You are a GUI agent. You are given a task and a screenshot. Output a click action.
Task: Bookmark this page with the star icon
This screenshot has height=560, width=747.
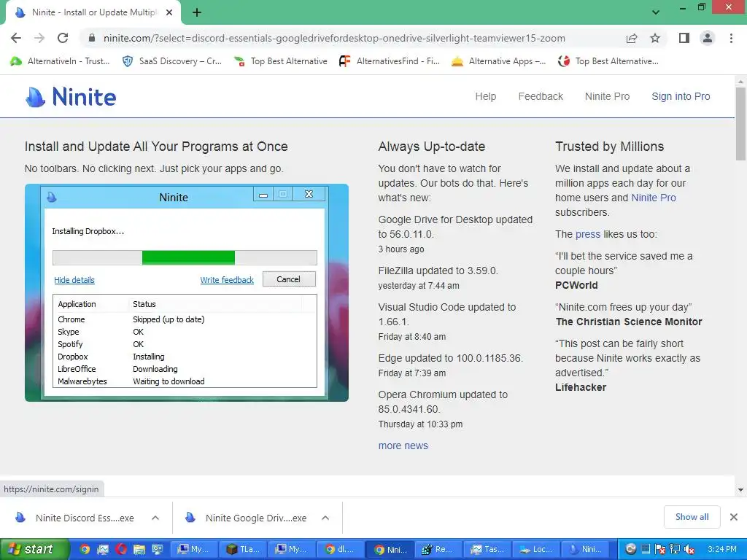(655, 38)
